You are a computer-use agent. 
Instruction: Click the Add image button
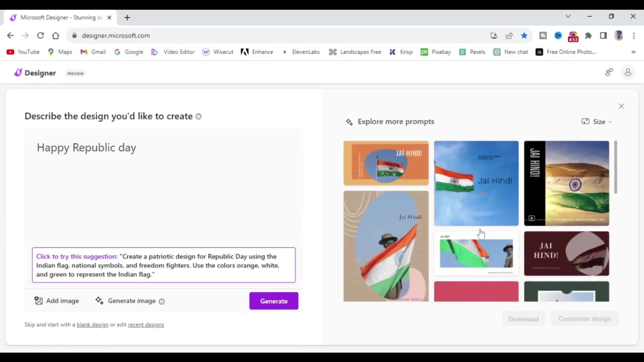(57, 301)
